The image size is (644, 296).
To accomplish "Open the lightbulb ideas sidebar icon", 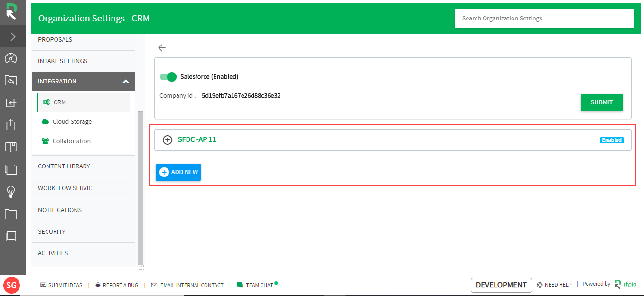I will point(11,192).
